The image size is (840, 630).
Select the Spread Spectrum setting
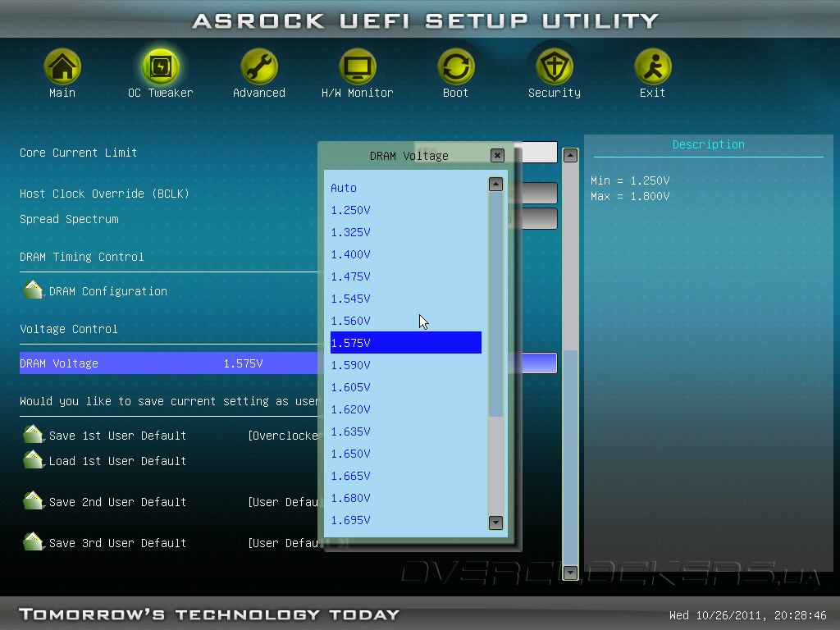click(x=69, y=219)
